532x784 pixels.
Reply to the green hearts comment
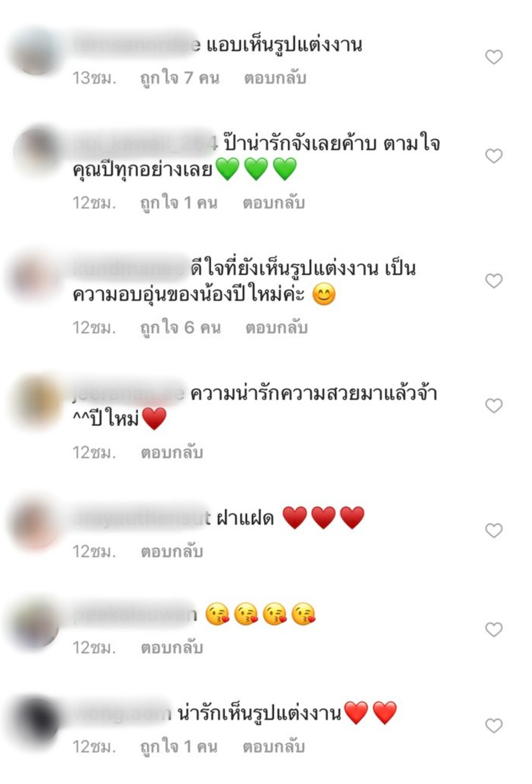click(273, 203)
